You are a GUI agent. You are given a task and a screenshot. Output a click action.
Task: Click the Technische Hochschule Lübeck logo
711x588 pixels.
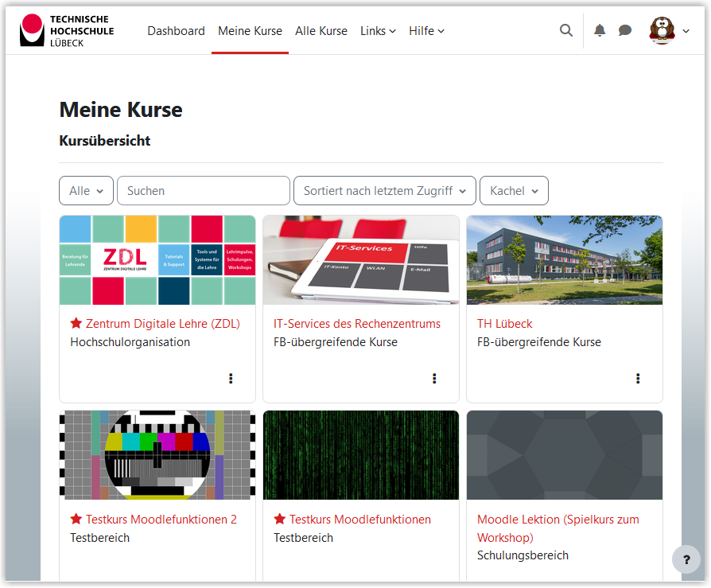(67, 30)
